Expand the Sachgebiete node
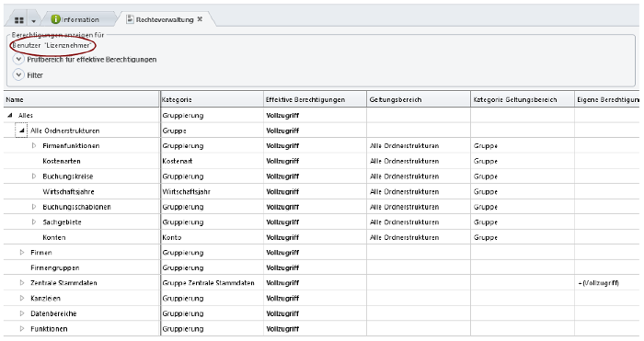Image resolution: width=644 pixels, height=341 pixels. [x=34, y=222]
